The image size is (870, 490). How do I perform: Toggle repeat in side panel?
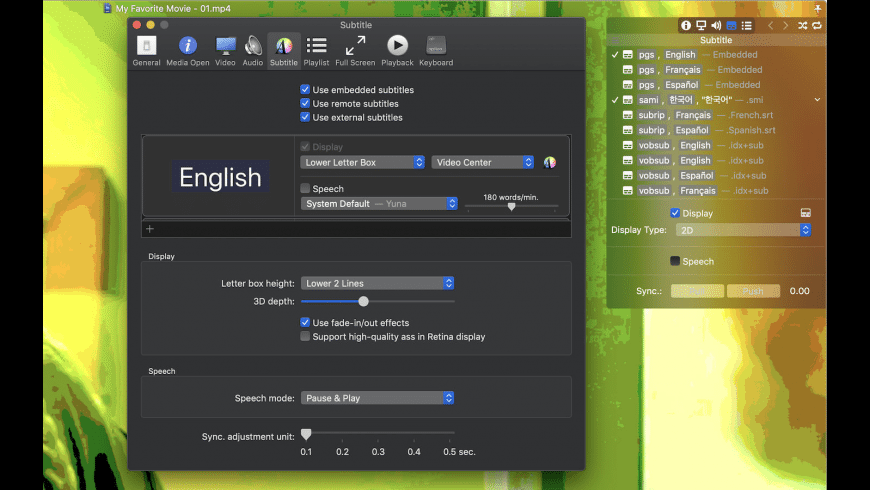coord(817,26)
